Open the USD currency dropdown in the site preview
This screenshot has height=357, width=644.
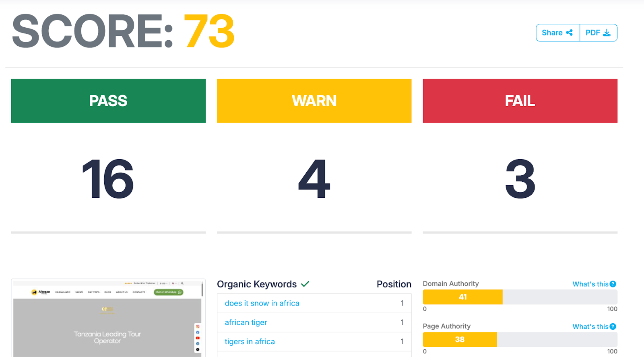pos(163,283)
